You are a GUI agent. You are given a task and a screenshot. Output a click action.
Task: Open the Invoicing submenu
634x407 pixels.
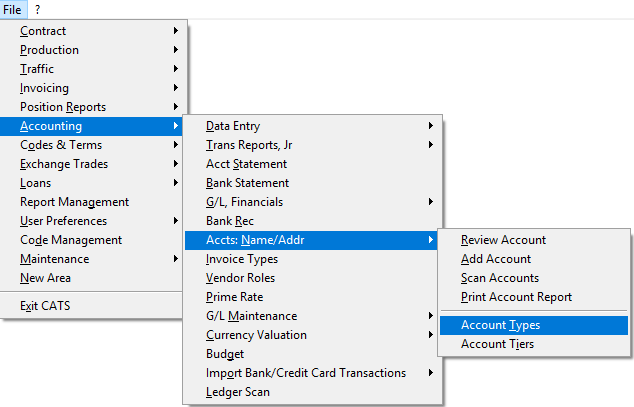pos(93,88)
